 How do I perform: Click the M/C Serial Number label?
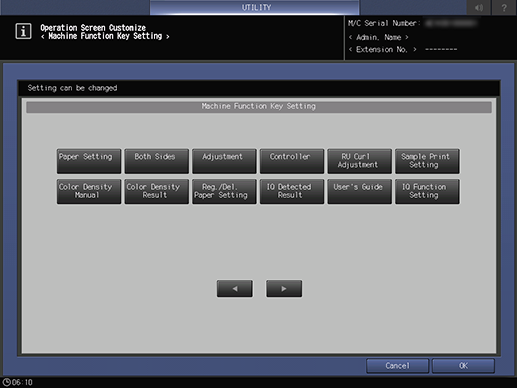384,23
